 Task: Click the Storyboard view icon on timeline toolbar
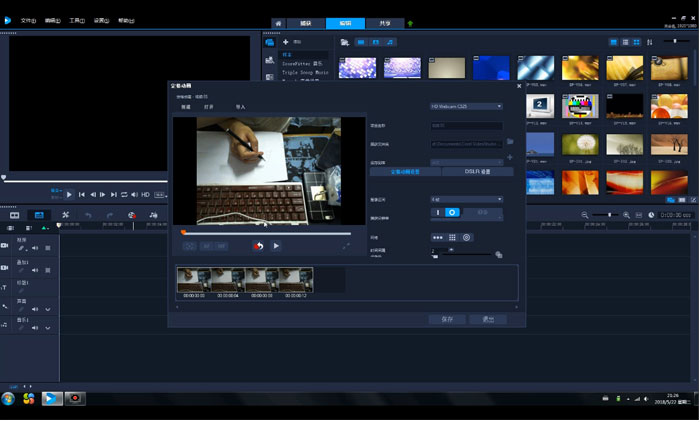[15, 215]
